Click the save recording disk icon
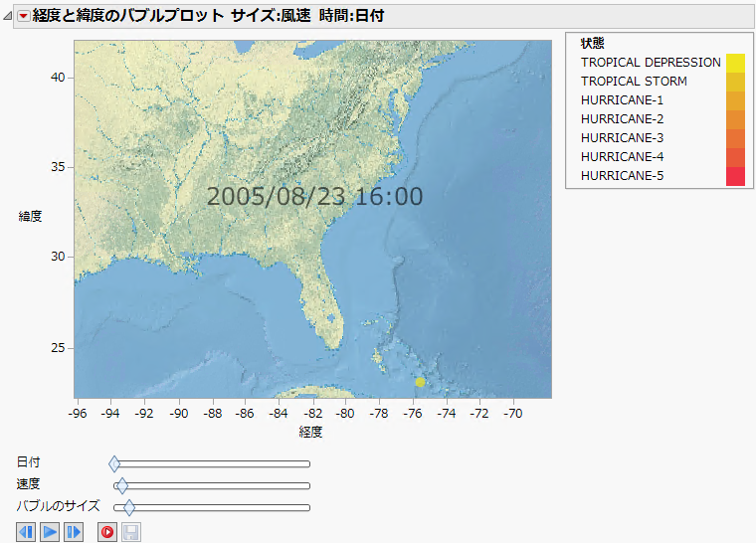Viewport: 756px width, 543px height. pos(130,532)
